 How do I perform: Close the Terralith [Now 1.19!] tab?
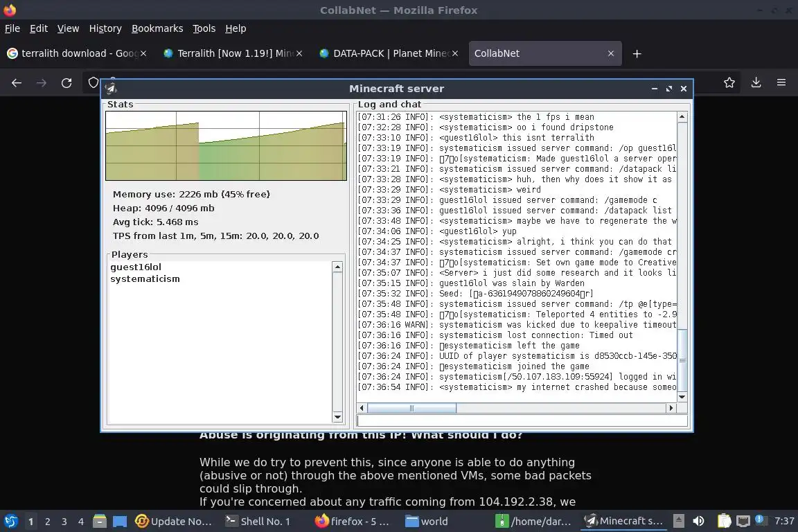299,53
